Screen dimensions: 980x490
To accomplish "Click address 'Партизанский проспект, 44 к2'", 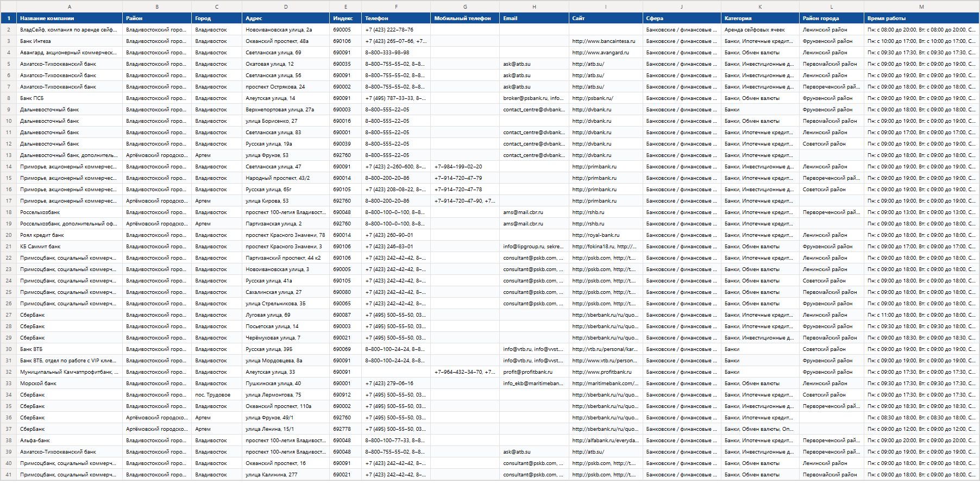I will [x=286, y=258].
